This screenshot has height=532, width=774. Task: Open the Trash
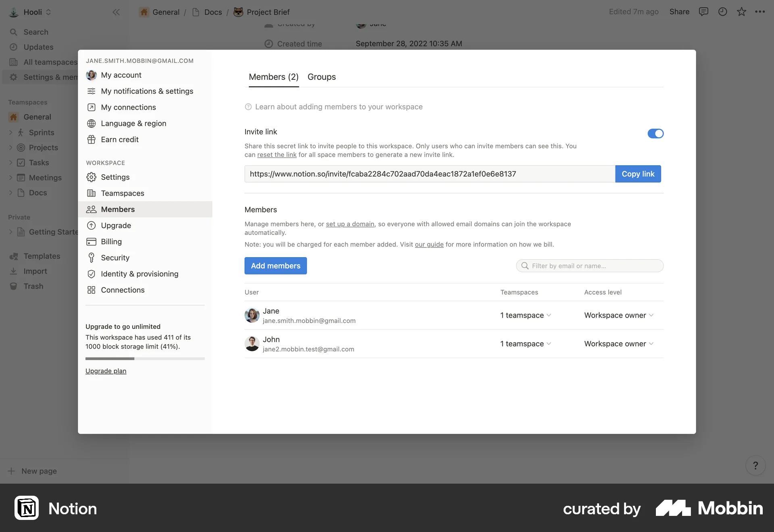33,286
